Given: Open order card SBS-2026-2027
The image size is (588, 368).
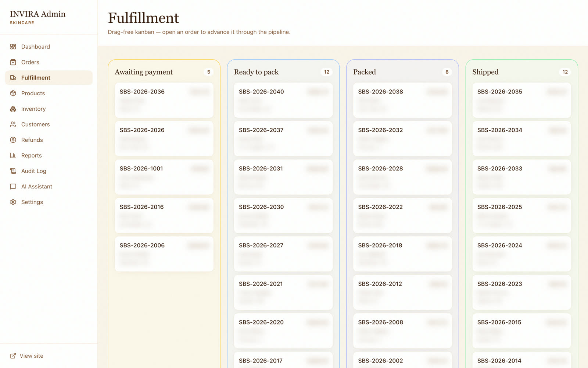Looking at the screenshot, I should click(x=283, y=254).
